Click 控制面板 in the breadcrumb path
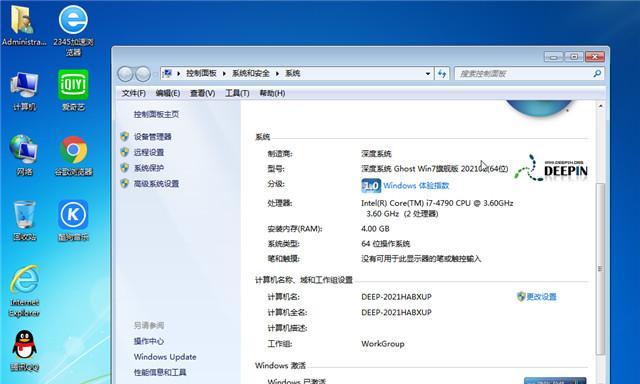 [x=201, y=73]
